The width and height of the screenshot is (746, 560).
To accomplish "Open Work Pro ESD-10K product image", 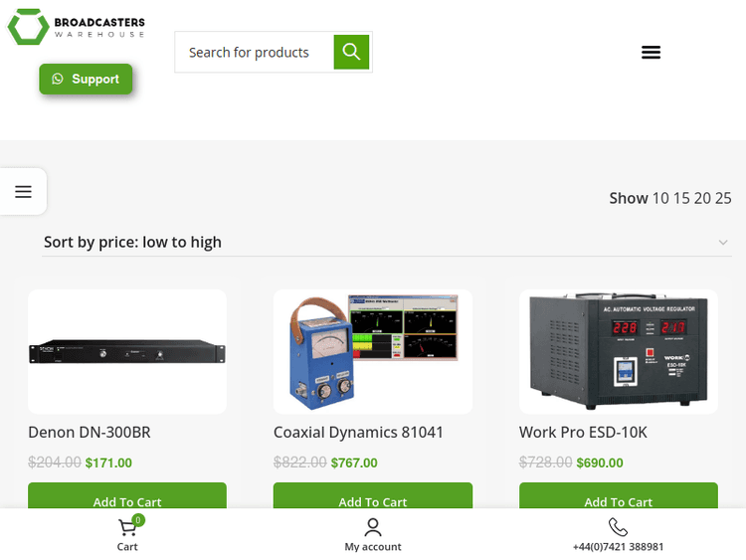I will tap(618, 351).
